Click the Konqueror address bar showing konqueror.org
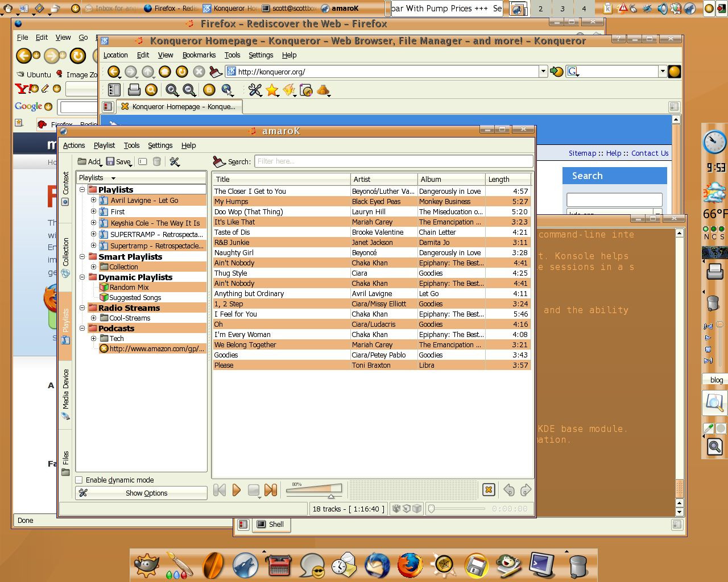 click(x=382, y=72)
